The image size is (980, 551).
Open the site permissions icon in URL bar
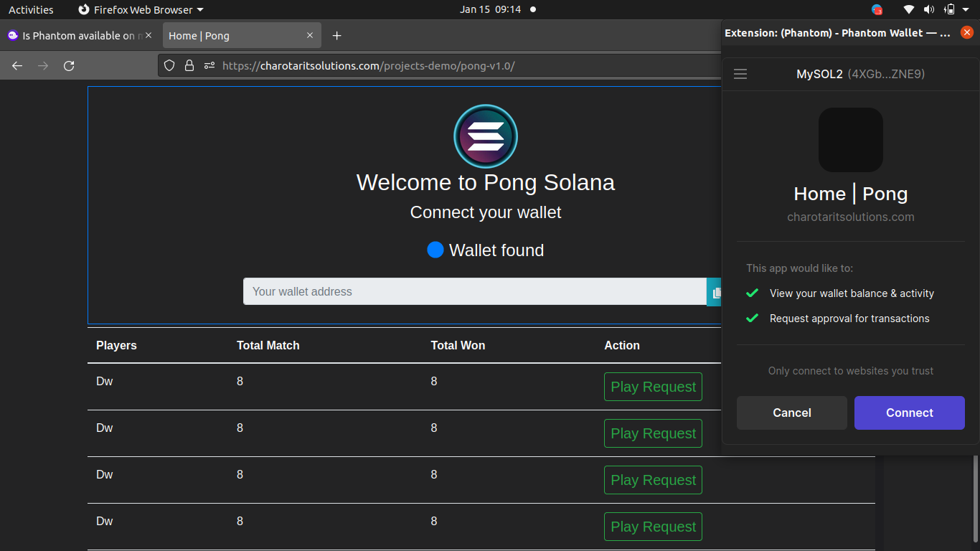[209, 65]
